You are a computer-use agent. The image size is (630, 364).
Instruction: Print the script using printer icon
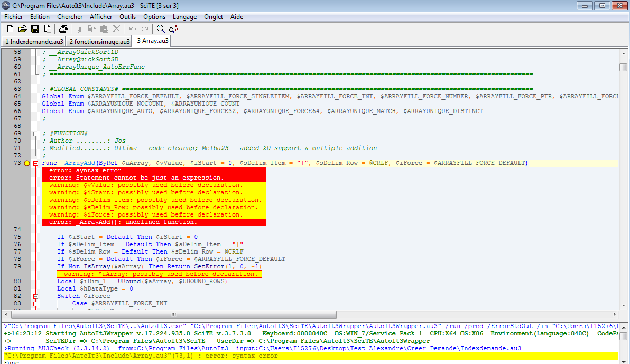click(x=63, y=29)
